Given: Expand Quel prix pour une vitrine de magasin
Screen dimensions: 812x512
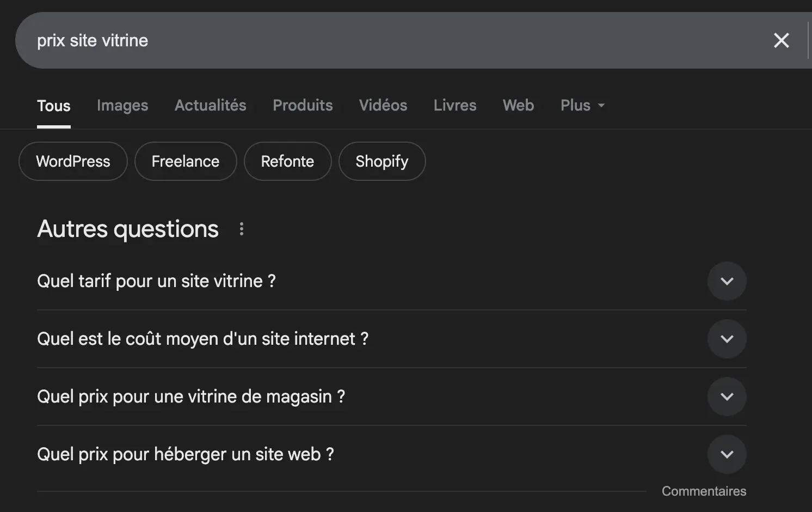Looking at the screenshot, I should pyautogui.click(x=727, y=397).
